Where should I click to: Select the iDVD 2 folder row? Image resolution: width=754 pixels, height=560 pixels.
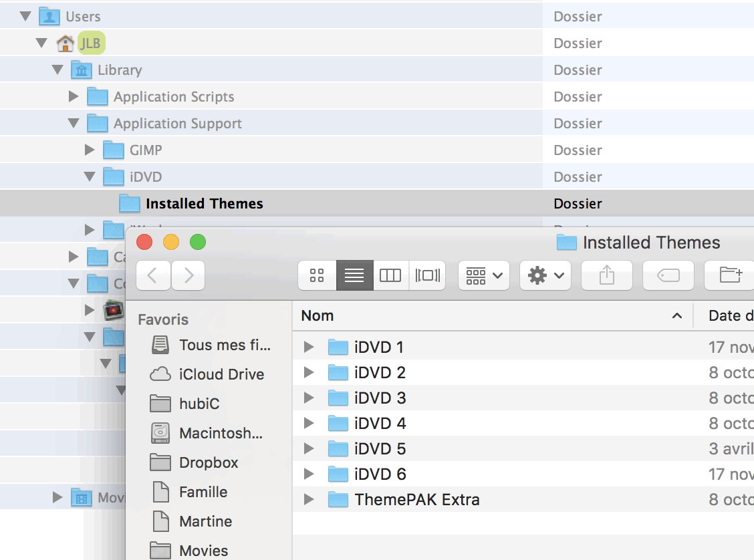tap(523, 372)
